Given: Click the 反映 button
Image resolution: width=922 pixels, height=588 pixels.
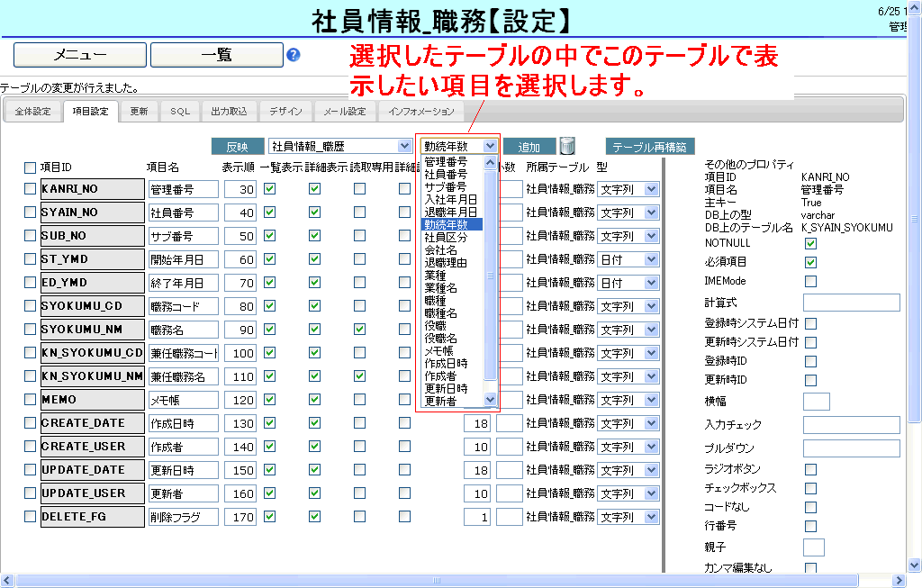Looking at the screenshot, I should (238, 147).
